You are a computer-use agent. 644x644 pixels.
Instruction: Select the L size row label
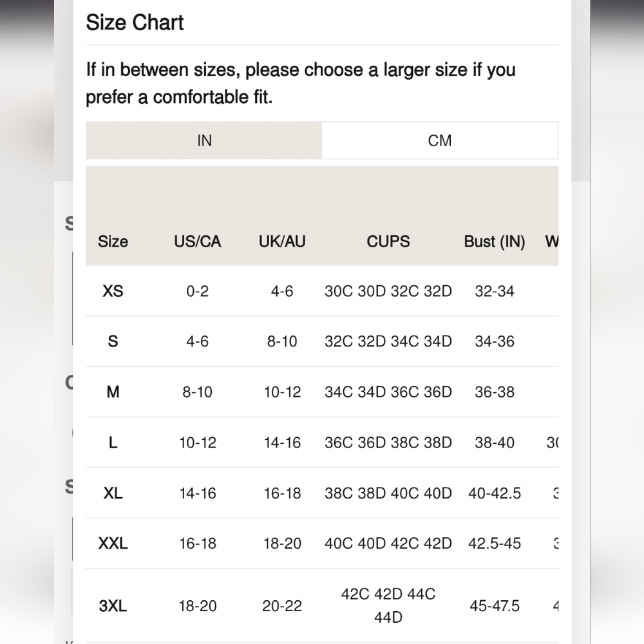(113, 442)
